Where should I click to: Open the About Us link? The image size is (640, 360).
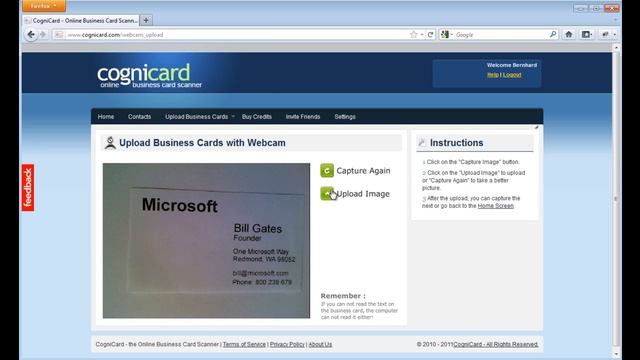pyautogui.click(x=320, y=344)
